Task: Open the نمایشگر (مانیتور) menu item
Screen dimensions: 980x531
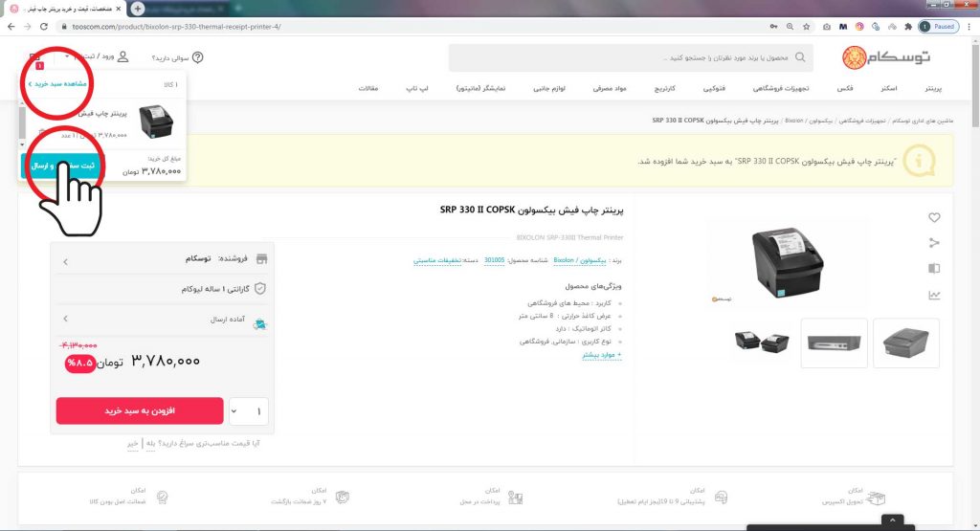Action: 480,89
